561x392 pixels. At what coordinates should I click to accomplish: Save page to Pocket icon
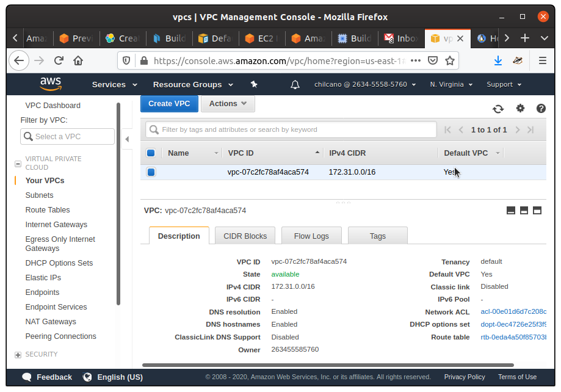pyautogui.click(x=433, y=60)
